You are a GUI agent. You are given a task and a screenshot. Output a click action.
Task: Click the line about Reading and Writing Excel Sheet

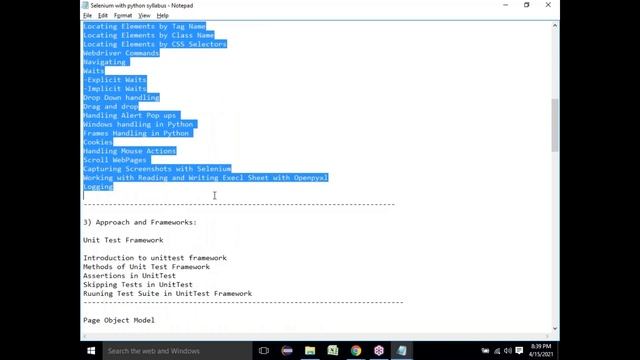(206, 178)
